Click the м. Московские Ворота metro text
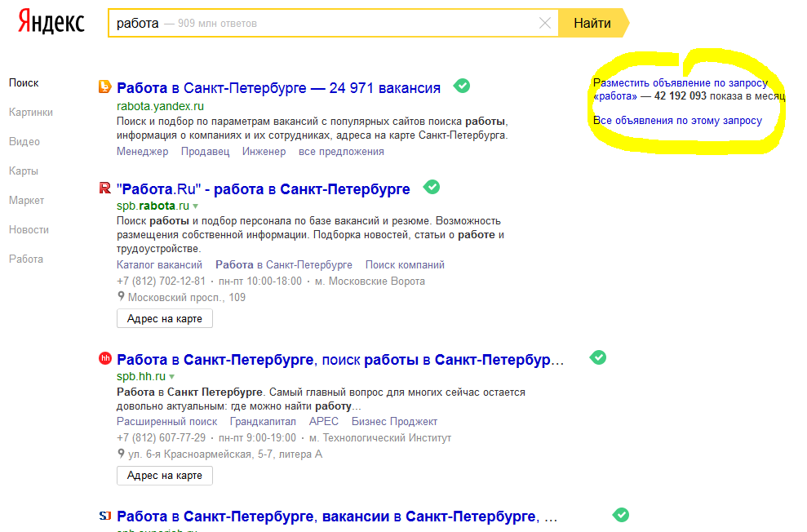The height and width of the screenshot is (532, 807). pos(370,282)
